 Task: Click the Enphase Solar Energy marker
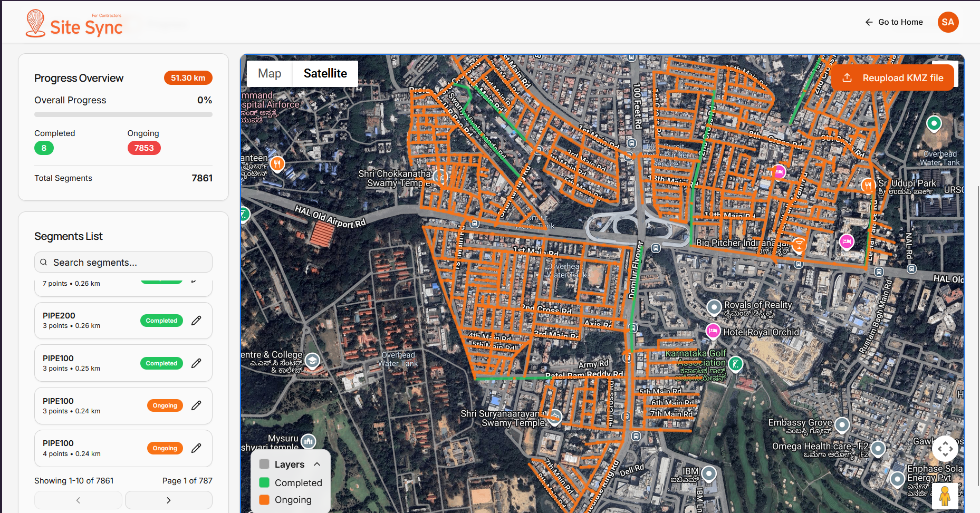[897, 479]
